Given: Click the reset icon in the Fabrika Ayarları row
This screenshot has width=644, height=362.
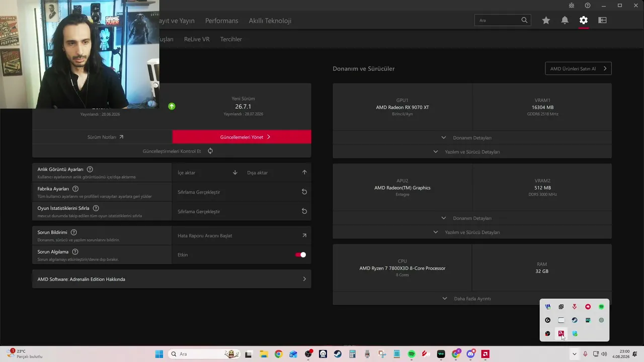Looking at the screenshot, I should click(x=304, y=192).
